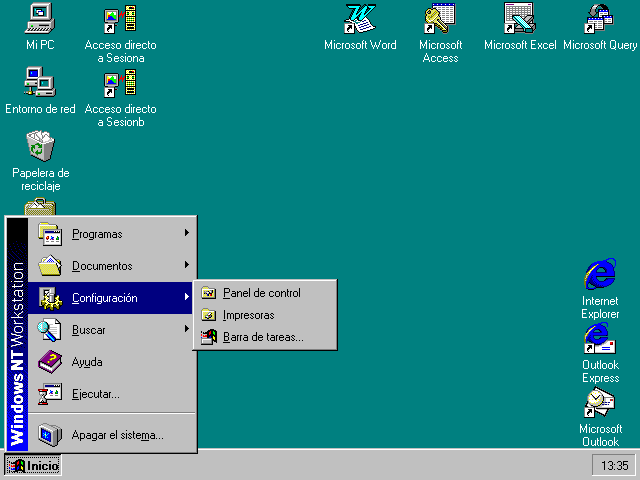The height and width of the screenshot is (480, 640).
Task: Select the Entorno de red icon
Action: tap(40, 82)
